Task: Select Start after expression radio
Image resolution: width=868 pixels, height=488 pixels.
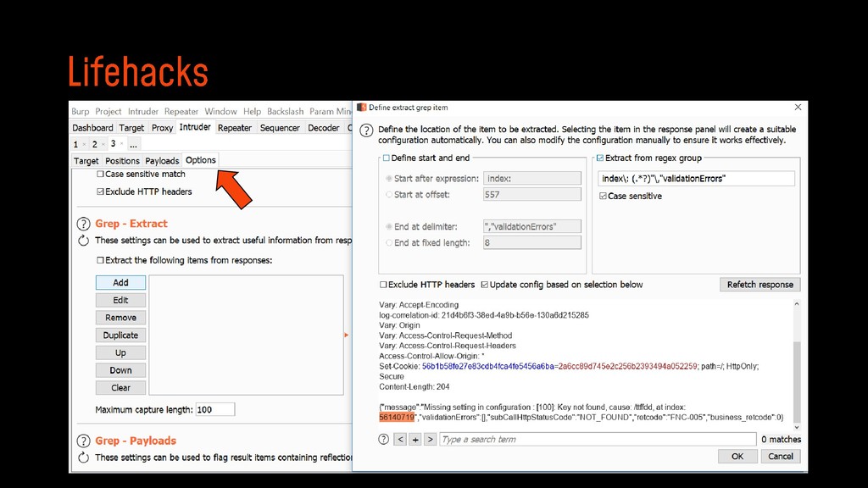Action: pos(389,179)
